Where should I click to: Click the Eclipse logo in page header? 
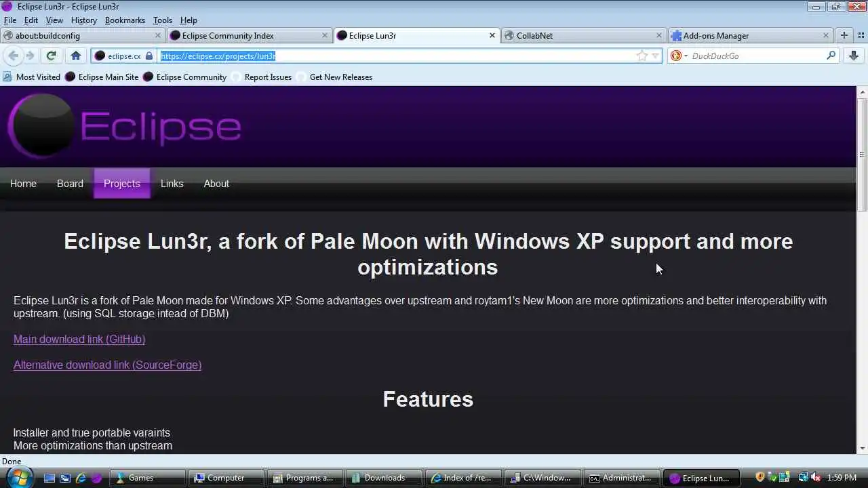tap(125, 125)
